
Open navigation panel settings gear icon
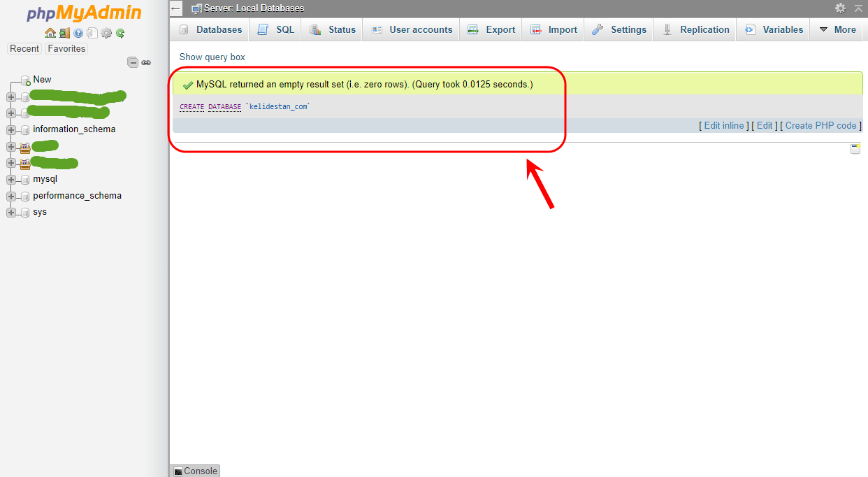(106, 33)
